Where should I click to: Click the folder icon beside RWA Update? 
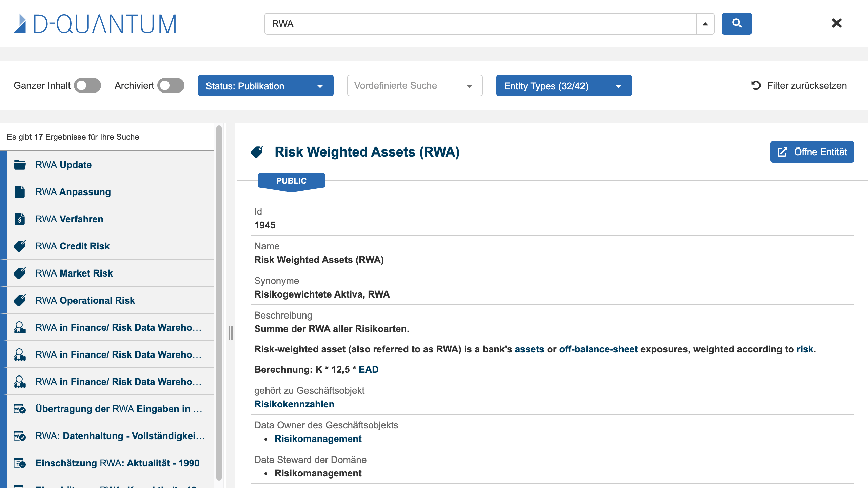pyautogui.click(x=20, y=165)
